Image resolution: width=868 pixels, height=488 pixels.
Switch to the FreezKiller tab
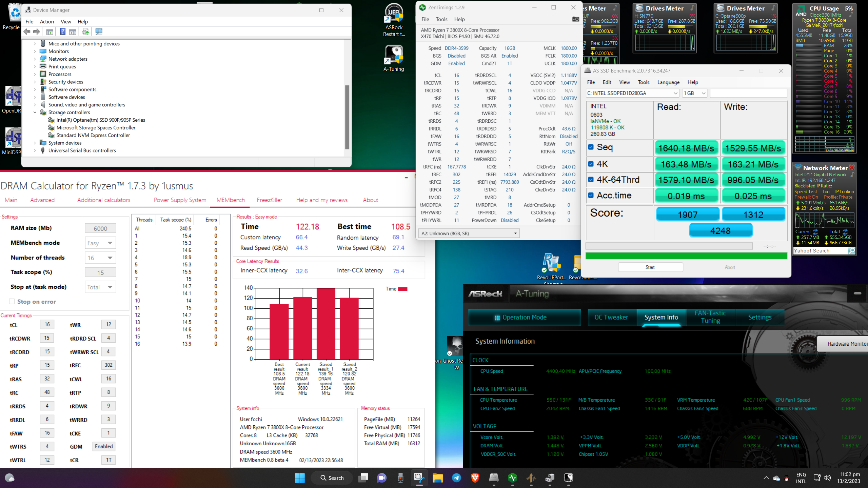click(x=269, y=200)
